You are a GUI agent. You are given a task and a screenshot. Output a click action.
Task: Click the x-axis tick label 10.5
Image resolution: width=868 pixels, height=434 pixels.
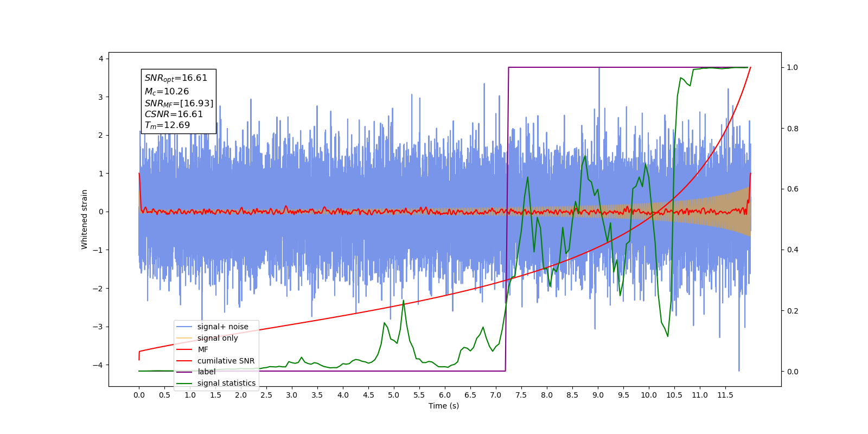[x=674, y=395]
